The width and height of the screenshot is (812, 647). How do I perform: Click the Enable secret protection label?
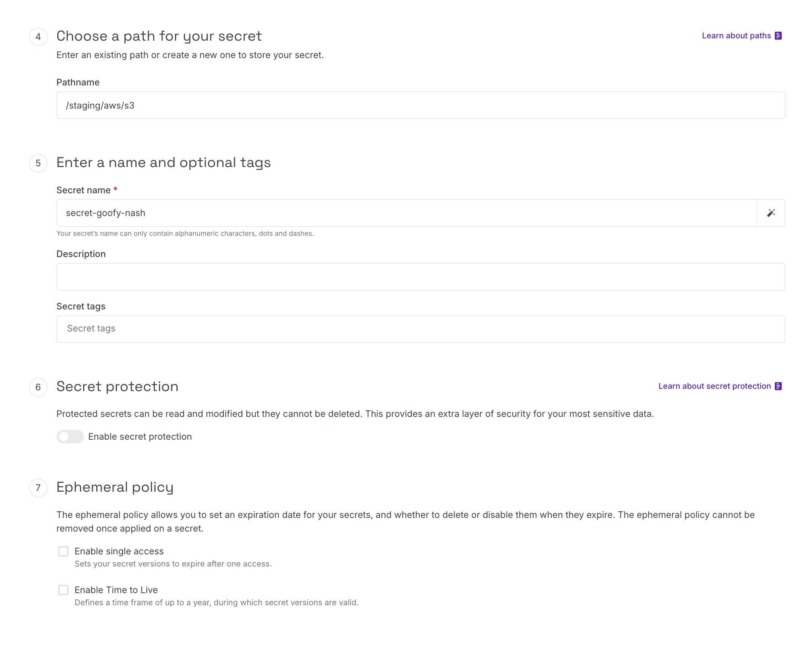(140, 437)
